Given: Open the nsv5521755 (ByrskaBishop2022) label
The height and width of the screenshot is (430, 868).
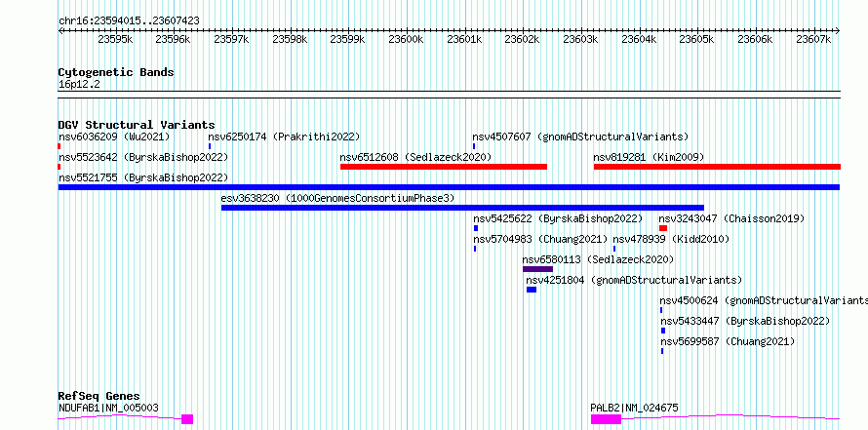Looking at the screenshot, I should pos(143,177).
